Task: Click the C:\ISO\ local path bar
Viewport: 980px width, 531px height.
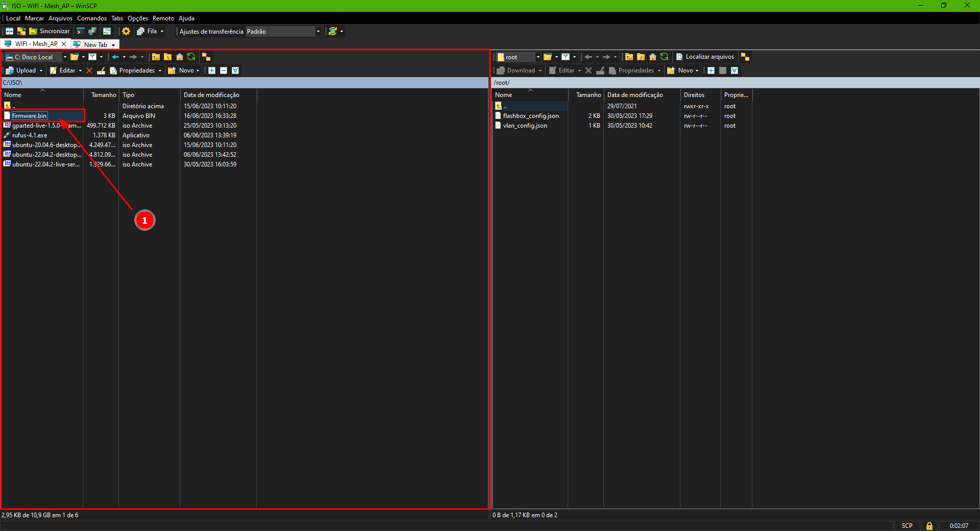Action: coord(245,83)
